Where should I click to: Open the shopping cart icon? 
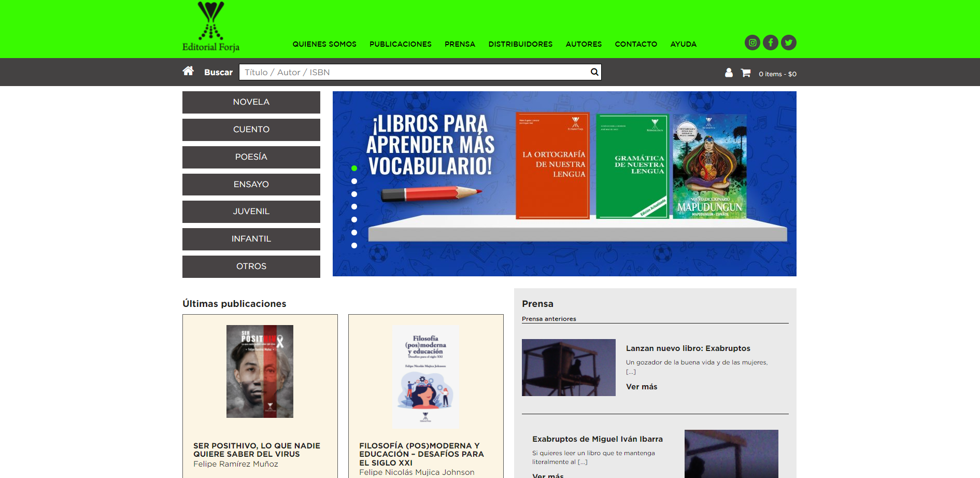point(746,73)
